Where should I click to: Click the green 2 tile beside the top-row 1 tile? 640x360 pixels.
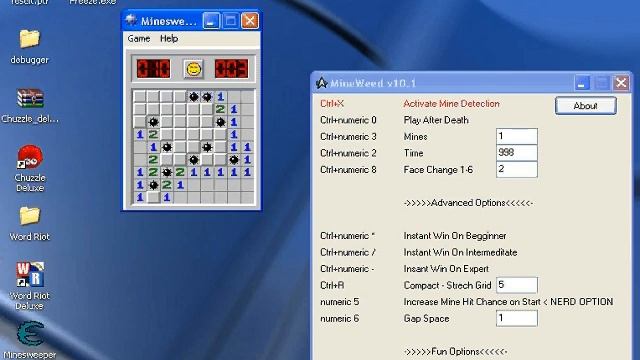[x=220, y=109]
